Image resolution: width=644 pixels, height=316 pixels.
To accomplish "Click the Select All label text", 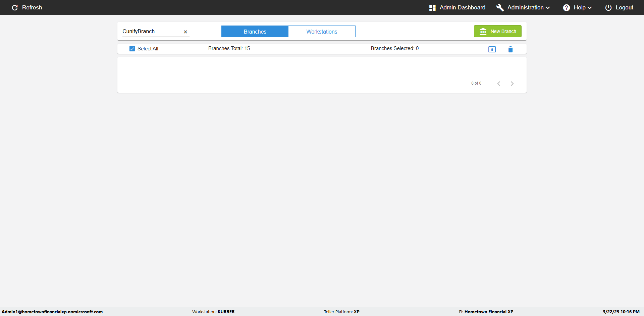I will (x=148, y=49).
